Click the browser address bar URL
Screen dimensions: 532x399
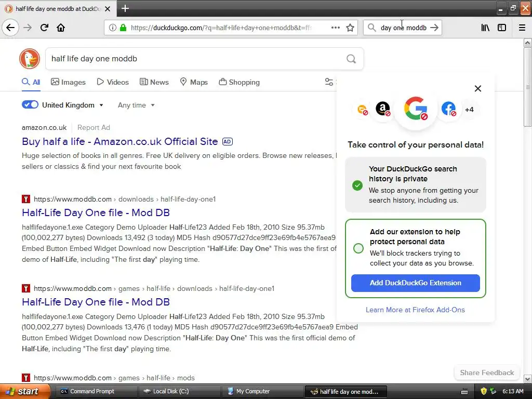point(221,28)
